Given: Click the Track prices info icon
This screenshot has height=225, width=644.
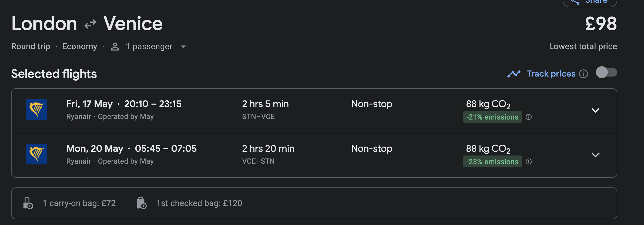Looking at the screenshot, I should pyautogui.click(x=583, y=74).
